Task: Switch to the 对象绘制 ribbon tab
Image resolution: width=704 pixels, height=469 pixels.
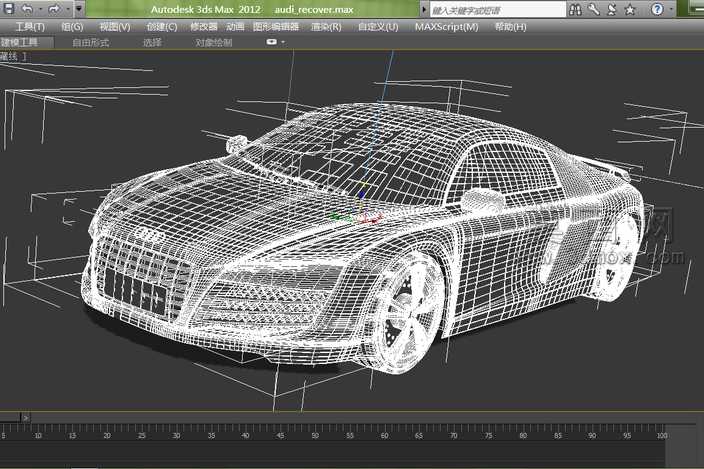Action: click(x=214, y=43)
